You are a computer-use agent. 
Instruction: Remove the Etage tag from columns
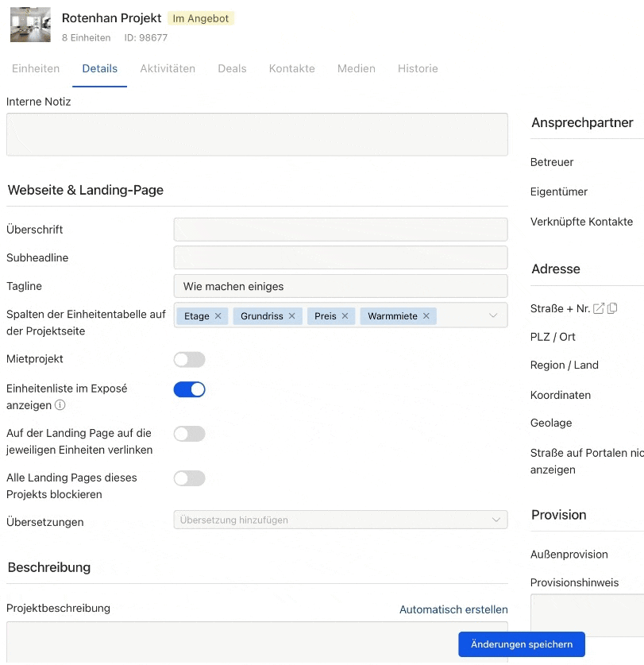(x=218, y=316)
